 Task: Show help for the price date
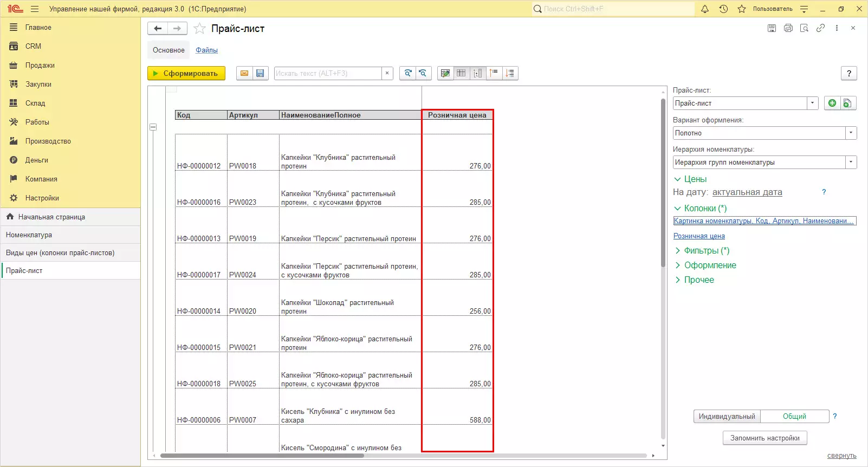pos(824,192)
